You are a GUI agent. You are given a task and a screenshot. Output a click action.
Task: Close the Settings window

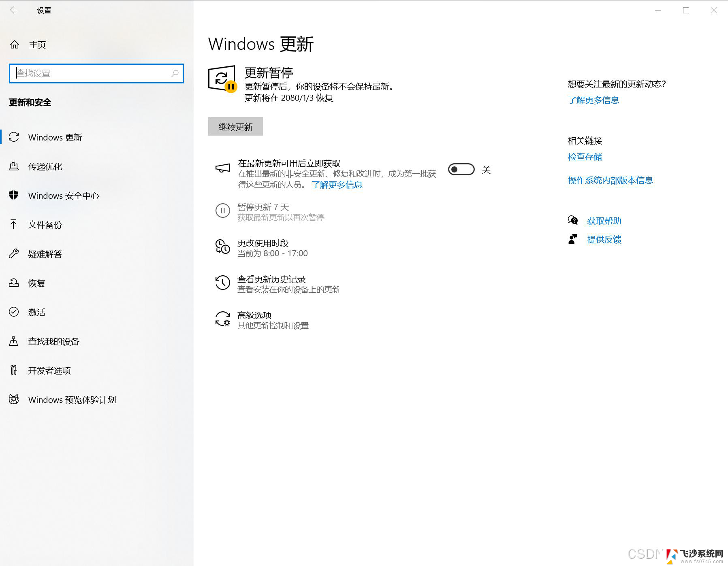[x=714, y=11]
